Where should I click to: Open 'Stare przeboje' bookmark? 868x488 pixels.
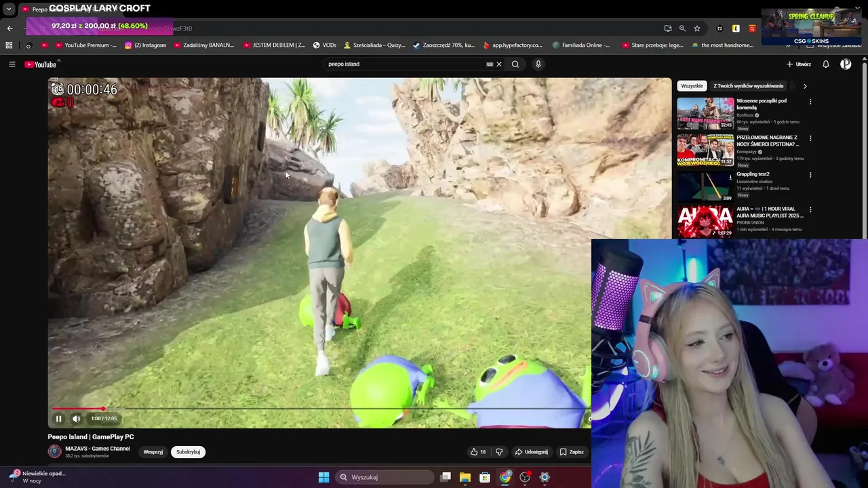tap(652, 45)
